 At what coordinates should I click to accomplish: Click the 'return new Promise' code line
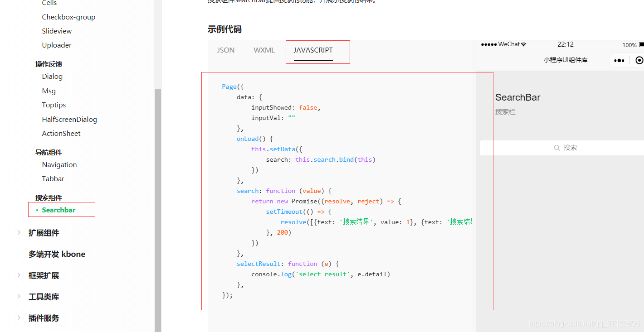[x=326, y=202]
